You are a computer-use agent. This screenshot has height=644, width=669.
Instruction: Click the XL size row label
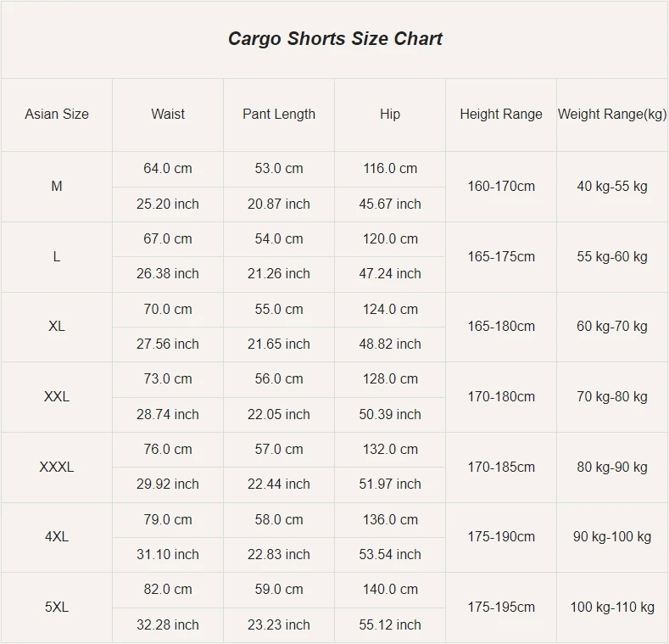[57, 327]
